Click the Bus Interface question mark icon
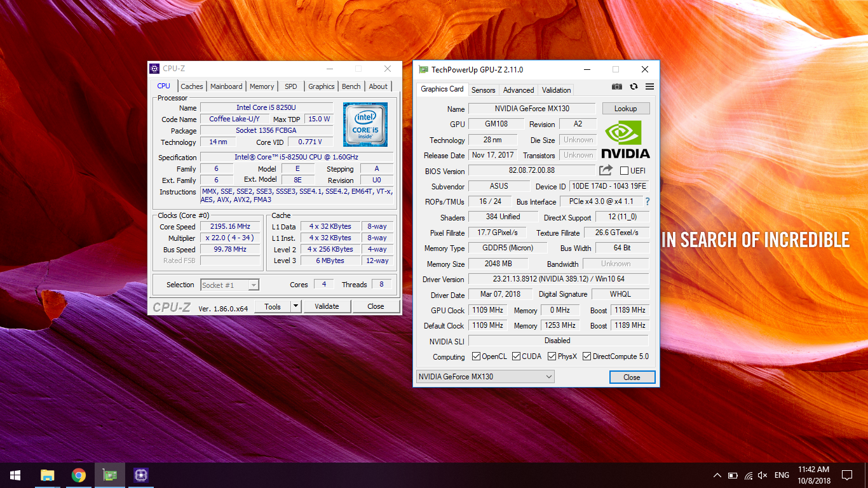This screenshot has width=868, height=488. click(x=648, y=201)
